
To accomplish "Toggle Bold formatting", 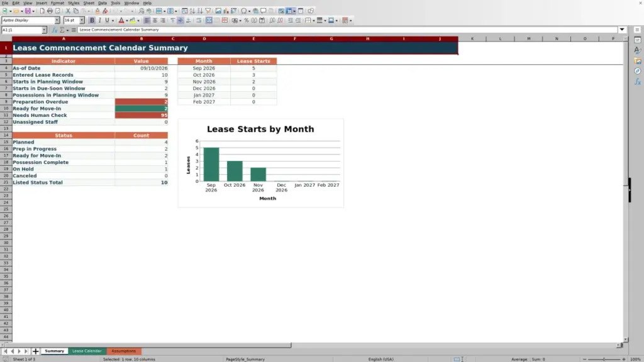I will (92, 21).
